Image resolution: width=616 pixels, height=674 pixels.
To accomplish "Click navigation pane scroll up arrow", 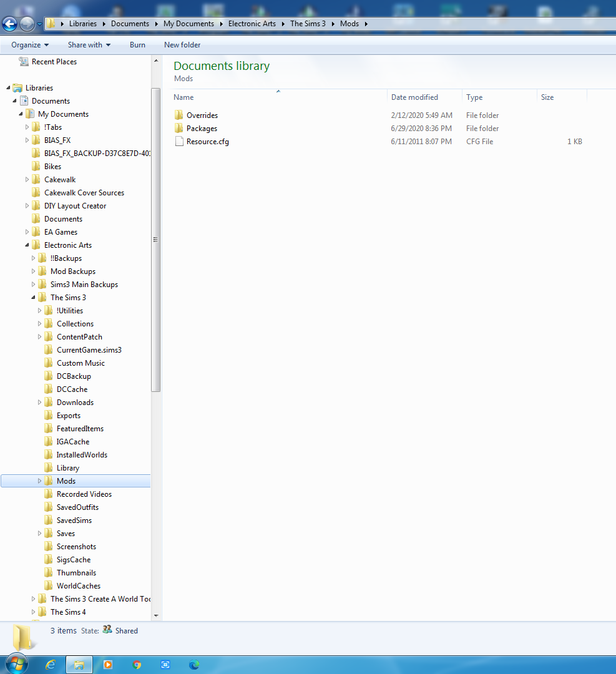I will point(156,61).
